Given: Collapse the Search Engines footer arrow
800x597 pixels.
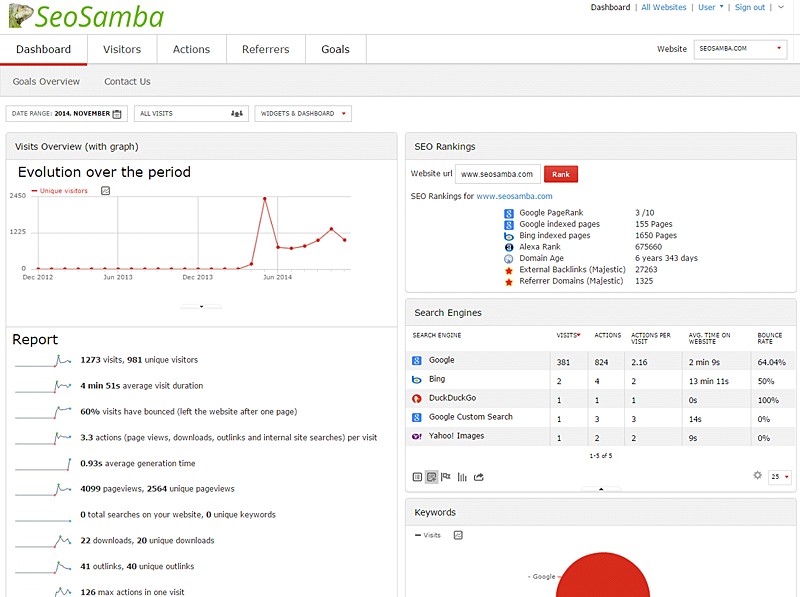Looking at the screenshot, I should pyautogui.click(x=601, y=489).
